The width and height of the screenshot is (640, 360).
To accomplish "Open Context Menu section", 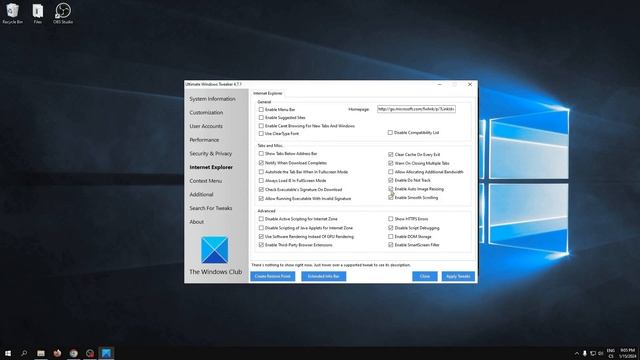I will (x=206, y=181).
